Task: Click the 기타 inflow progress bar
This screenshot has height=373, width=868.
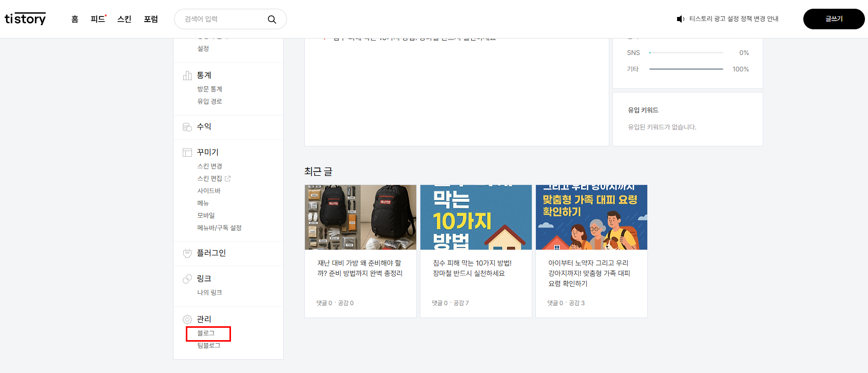Action: [x=686, y=69]
